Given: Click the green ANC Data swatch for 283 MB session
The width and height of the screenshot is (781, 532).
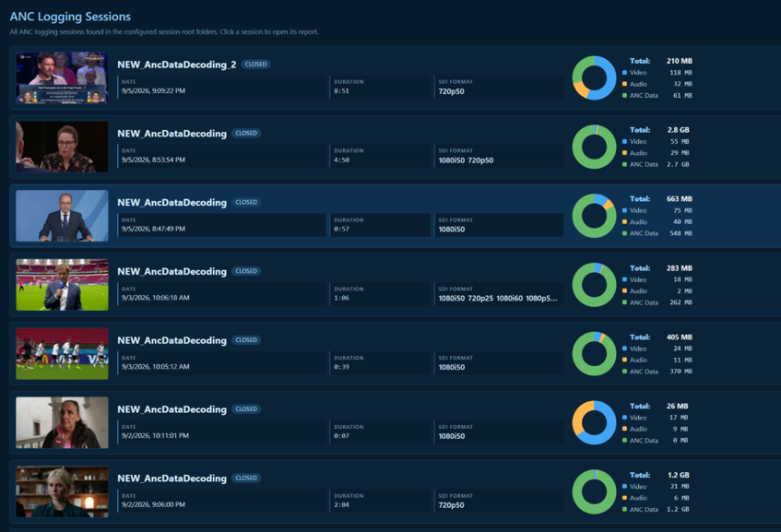Looking at the screenshot, I should (x=624, y=302).
